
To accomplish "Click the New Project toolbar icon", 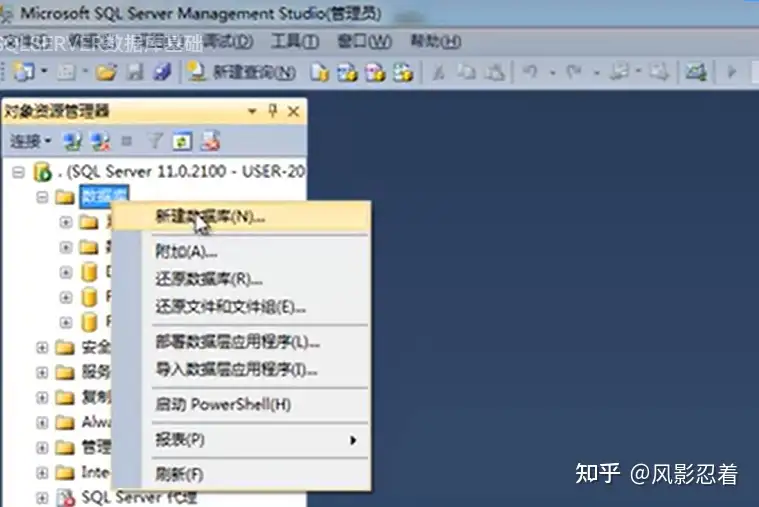I will (x=23, y=72).
